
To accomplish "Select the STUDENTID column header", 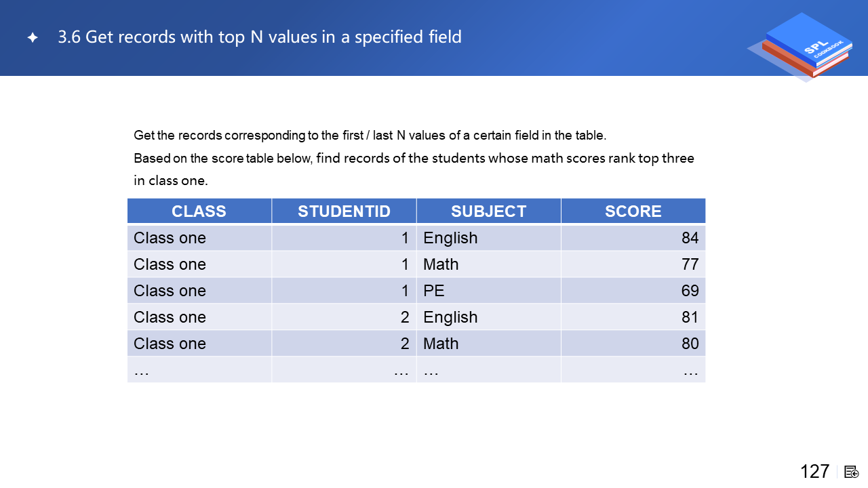I will [x=344, y=211].
